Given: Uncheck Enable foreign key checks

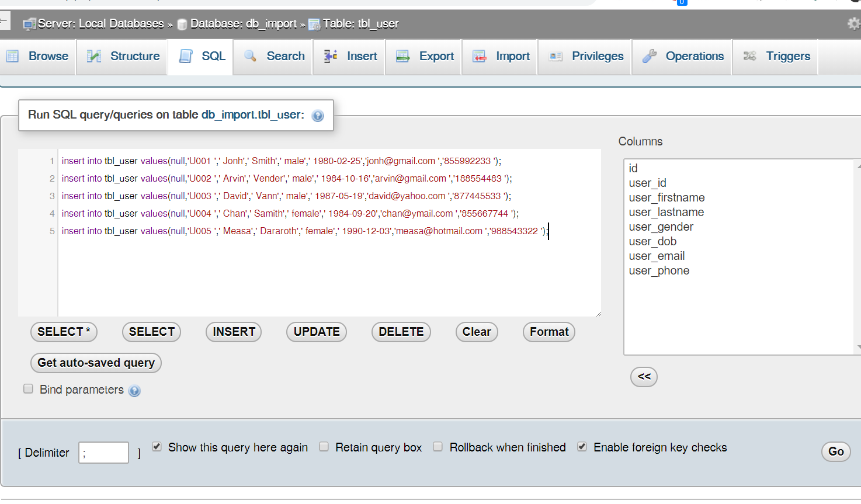Looking at the screenshot, I should 582,447.
